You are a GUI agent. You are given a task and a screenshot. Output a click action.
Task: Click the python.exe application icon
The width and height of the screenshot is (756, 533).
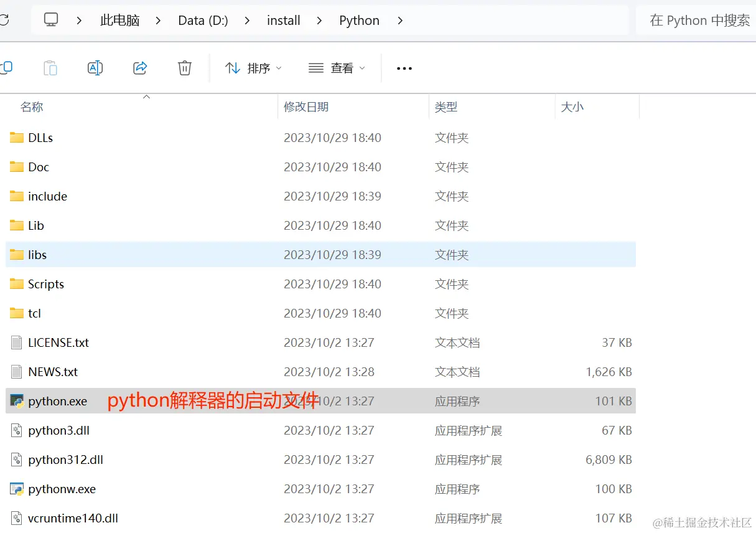pos(17,401)
